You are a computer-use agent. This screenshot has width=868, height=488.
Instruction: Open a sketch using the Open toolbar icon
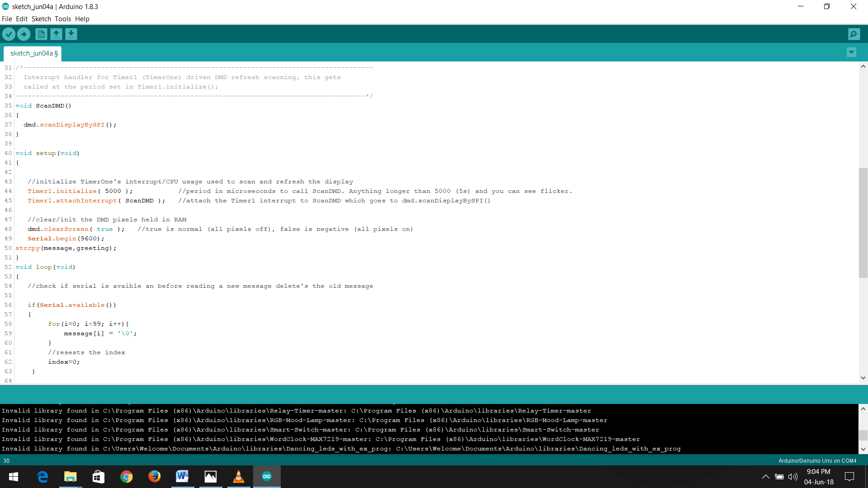click(56, 34)
